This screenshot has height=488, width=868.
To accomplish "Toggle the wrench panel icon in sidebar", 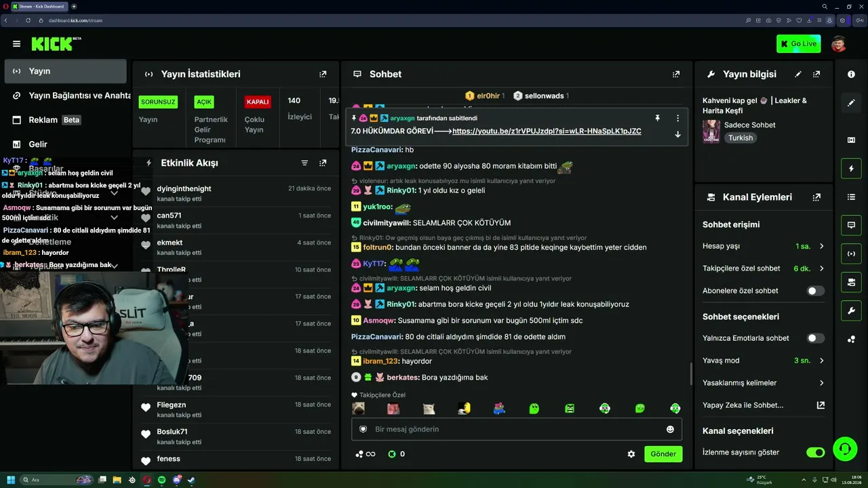I will tap(851, 310).
